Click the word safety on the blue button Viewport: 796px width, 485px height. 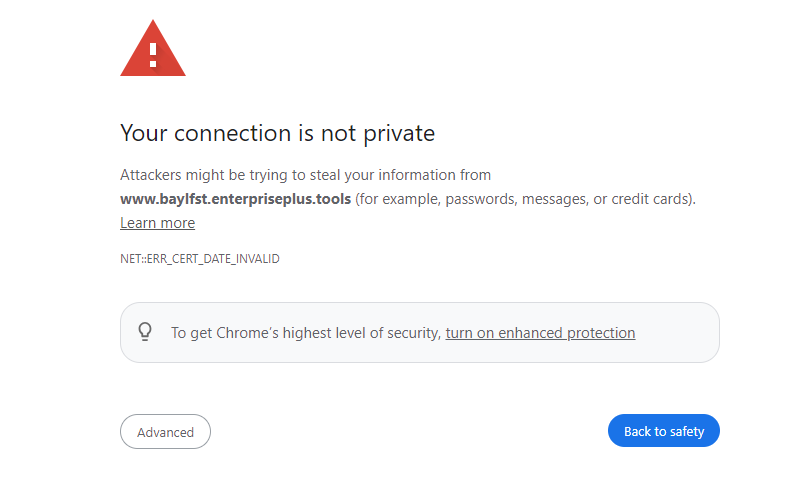point(687,432)
